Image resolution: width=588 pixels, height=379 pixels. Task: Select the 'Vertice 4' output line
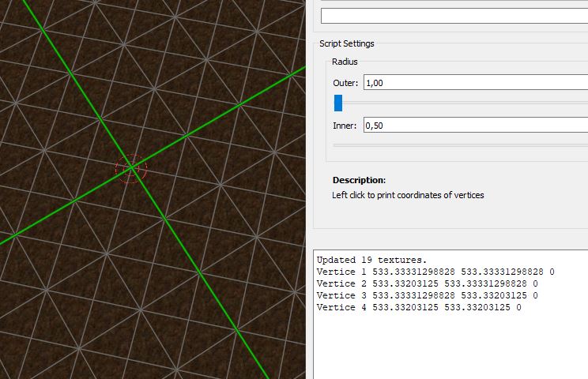click(419, 307)
